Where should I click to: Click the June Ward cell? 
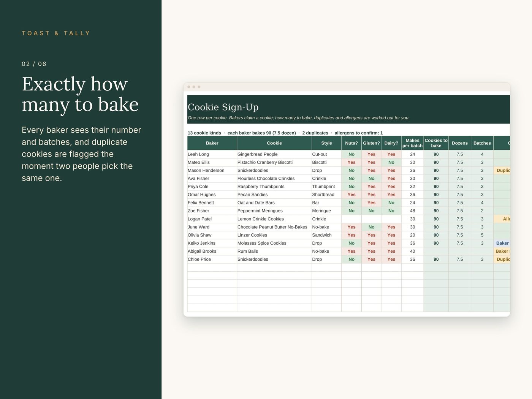click(x=212, y=227)
